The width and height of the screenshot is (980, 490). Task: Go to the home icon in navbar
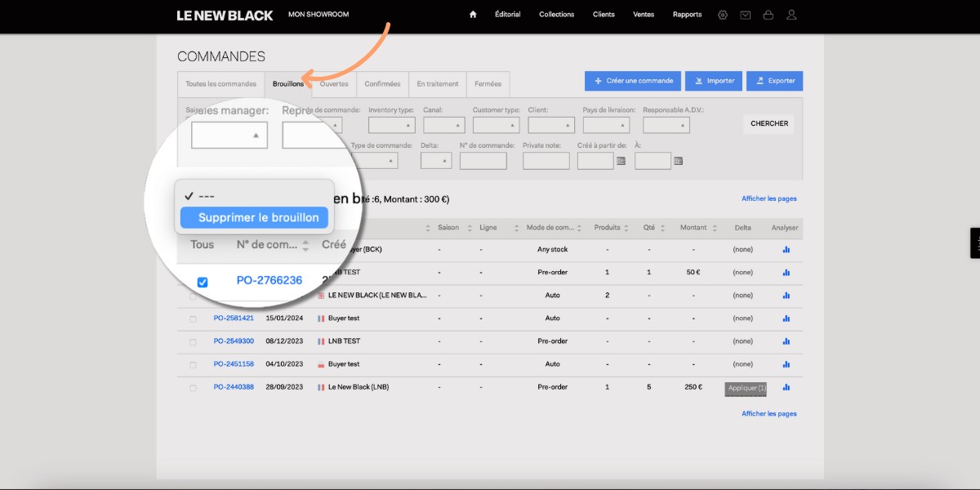[473, 15]
